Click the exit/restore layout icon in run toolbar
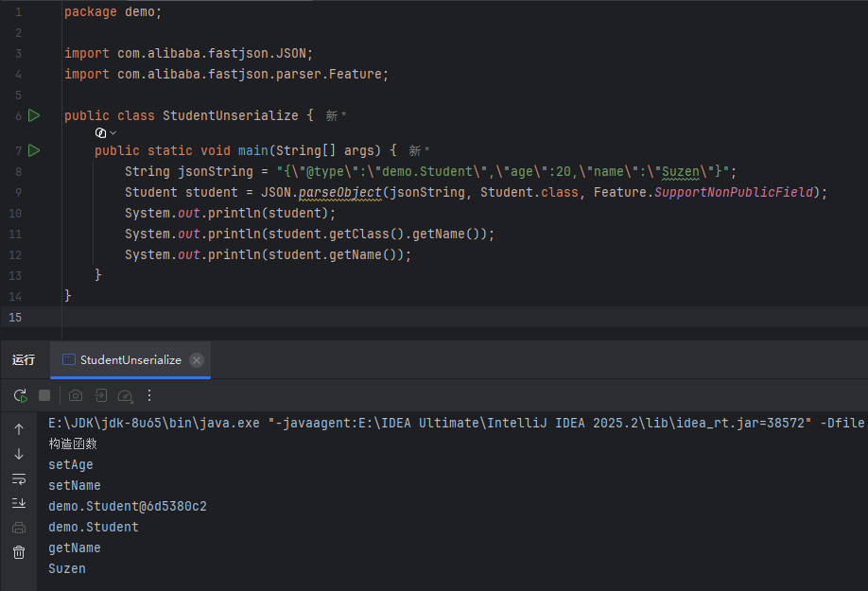Viewport: 868px width, 591px height. click(x=101, y=395)
